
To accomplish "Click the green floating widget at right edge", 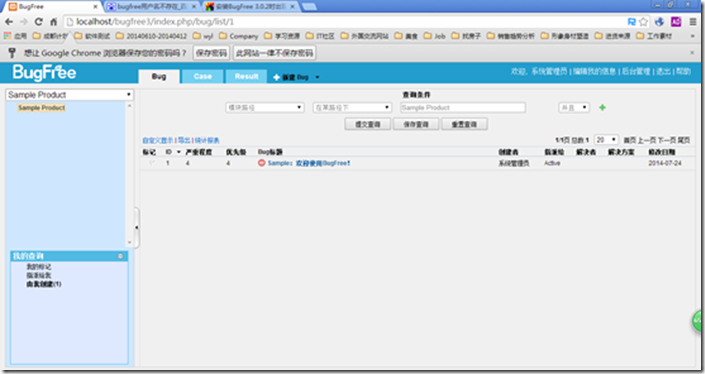I will pos(697,321).
